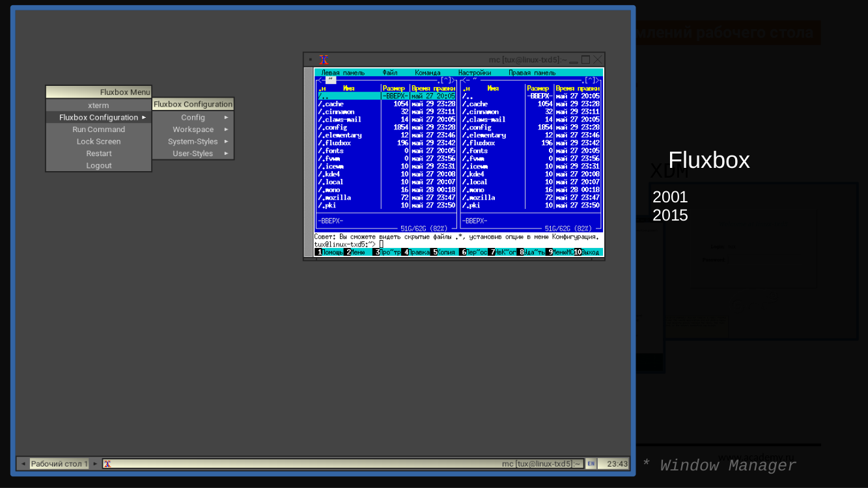Open 'Настройки' menu in mc

(475, 73)
